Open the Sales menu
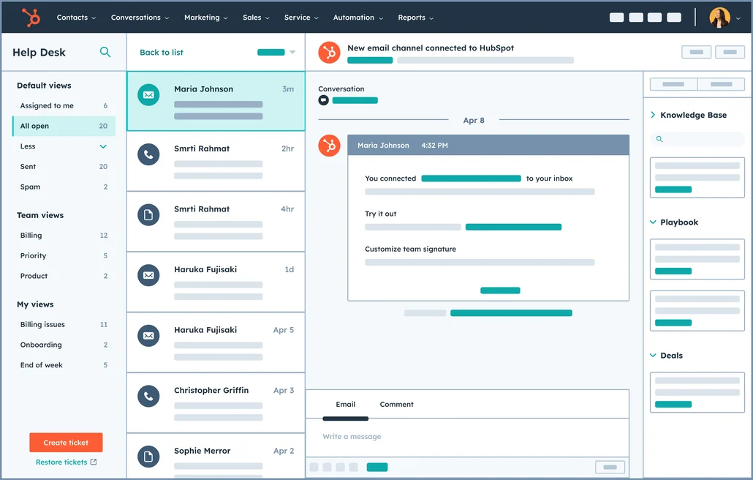Image resolution: width=754 pixels, height=480 pixels. (x=256, y=17)
